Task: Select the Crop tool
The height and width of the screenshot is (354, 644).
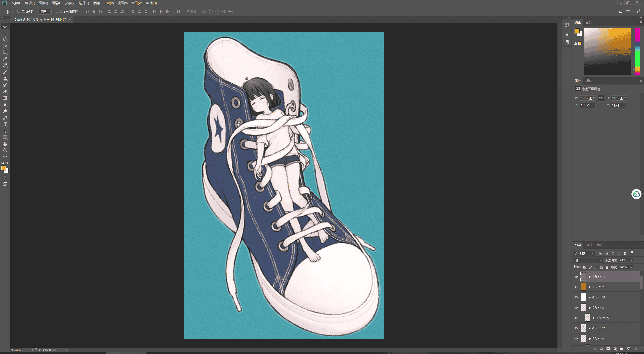Action: [5, 52]
